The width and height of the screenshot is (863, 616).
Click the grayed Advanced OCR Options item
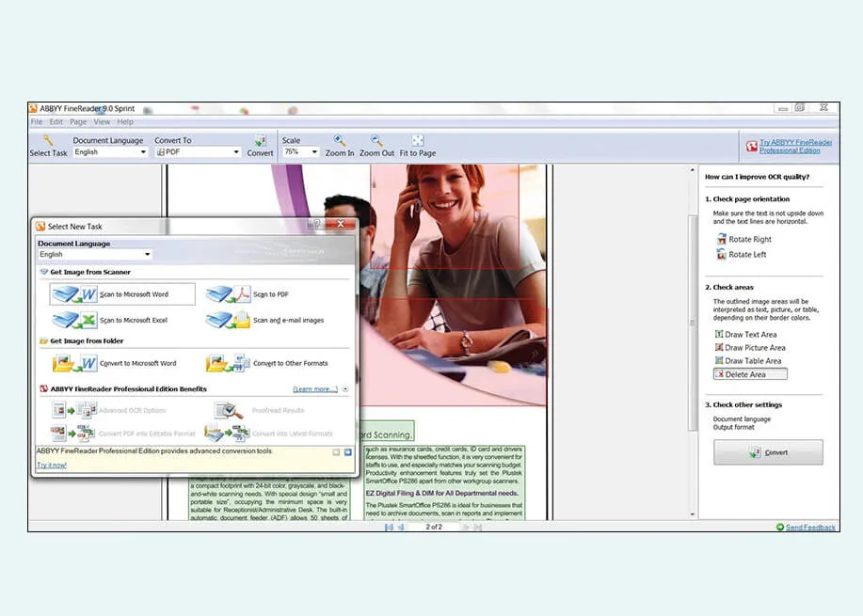108,410
